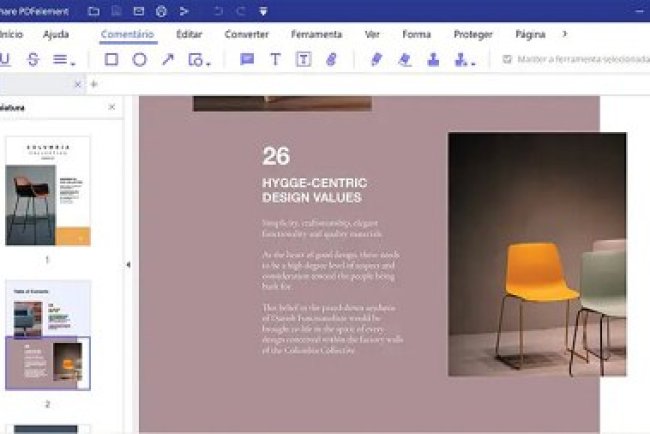
Task: Apply strikethrough markup to text
Action: [x=33, y=60]
